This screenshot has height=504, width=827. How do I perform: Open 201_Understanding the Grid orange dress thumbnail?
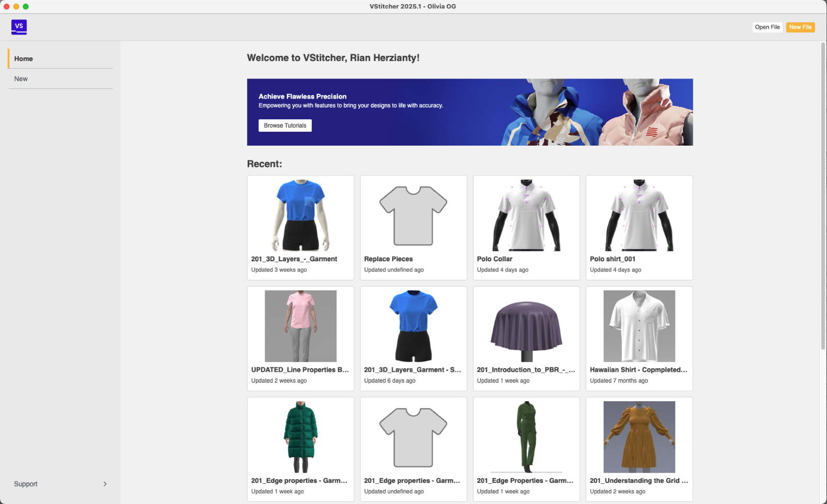[x=639, y=437]
